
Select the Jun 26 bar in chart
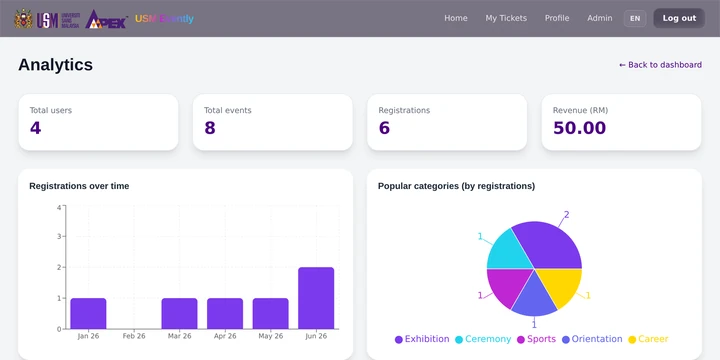pos(316,298)
